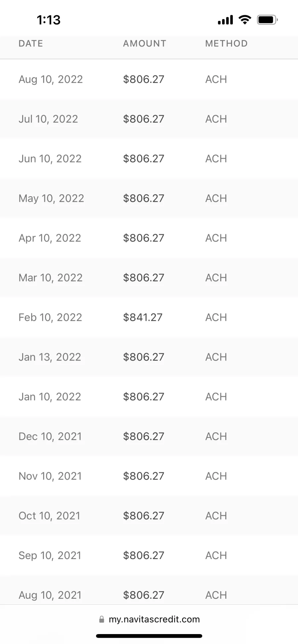The width and height of the screenshot is (298, 644).
Task: Tap the $806.27 amount for Oct 10, 2021
Action: (144, 516)
